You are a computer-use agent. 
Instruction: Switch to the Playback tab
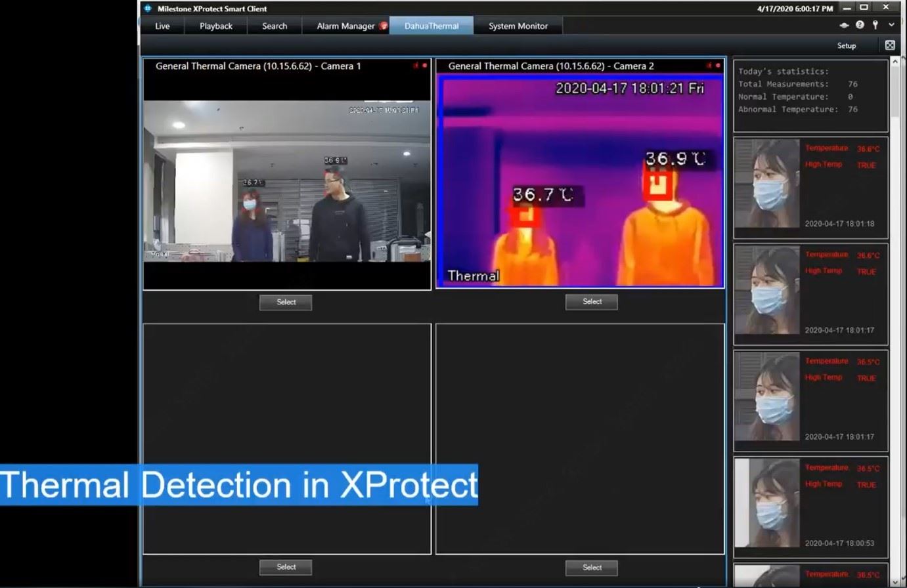(x=216, y=26)
